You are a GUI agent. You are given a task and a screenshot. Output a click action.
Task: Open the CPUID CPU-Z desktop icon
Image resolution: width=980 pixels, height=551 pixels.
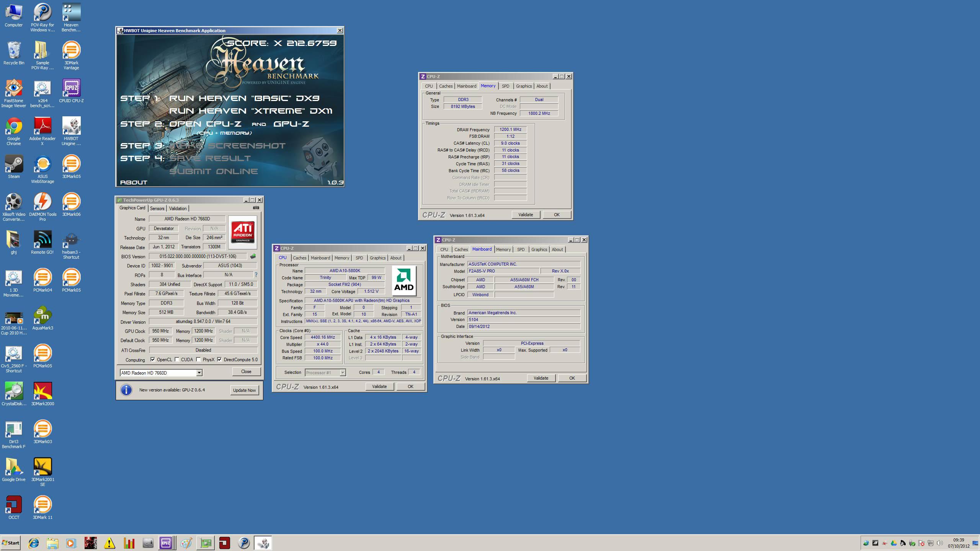pyautogui.click(x=71, y=91)
